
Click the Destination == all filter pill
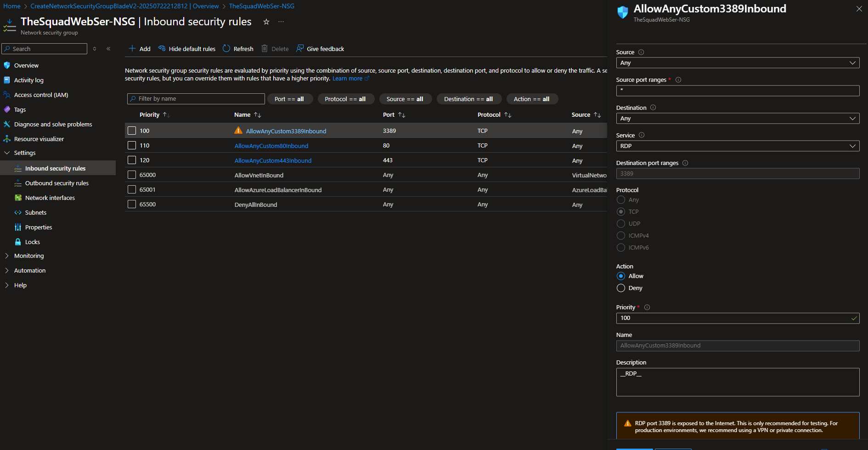[469, 99]
